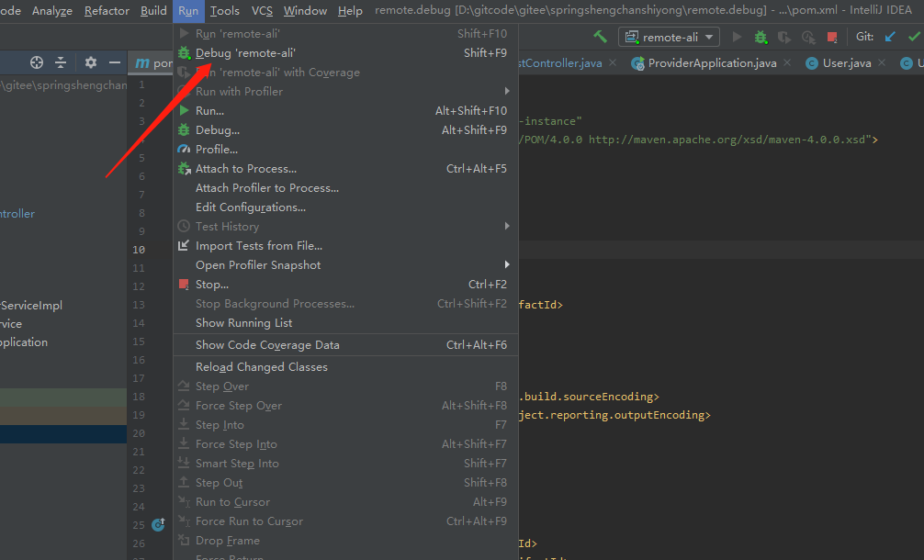Select Smart Step Into menu item
This screenshot has height=560, width=924.
(346, 464)
